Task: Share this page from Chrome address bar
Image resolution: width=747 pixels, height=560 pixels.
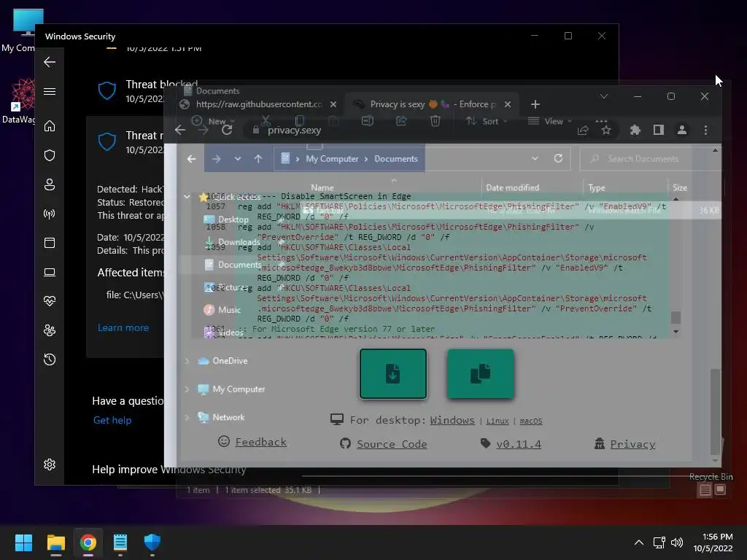Action: (x=583, y=130)
